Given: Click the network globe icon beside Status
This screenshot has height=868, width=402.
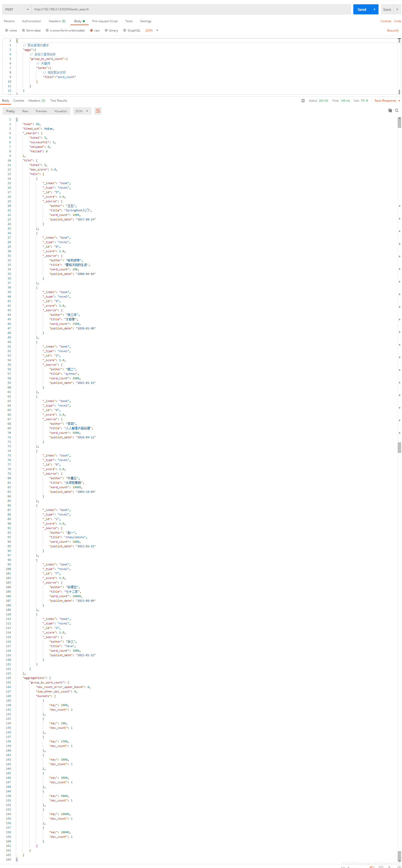Looking at the screenshot, I should (x=303, y=100).
